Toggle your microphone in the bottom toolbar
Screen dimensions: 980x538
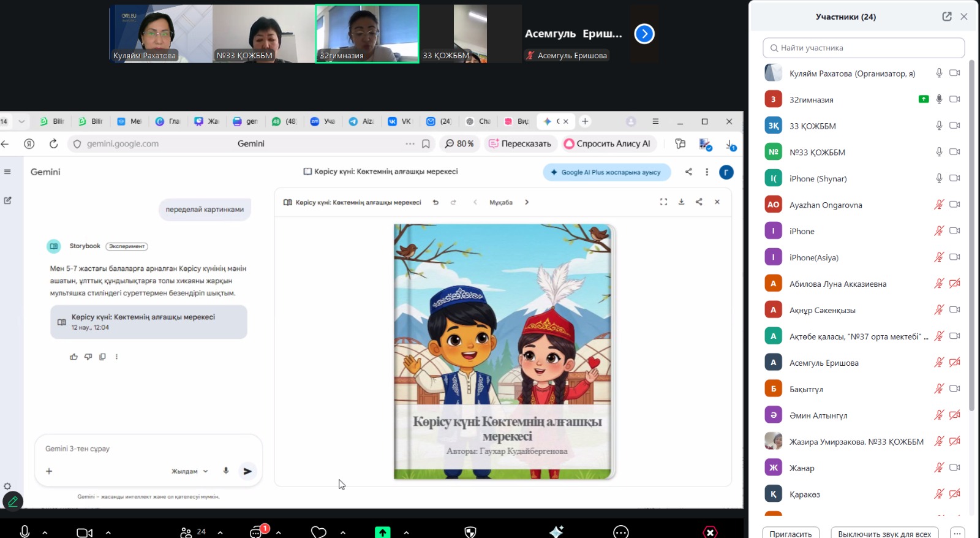coord(24,532)
